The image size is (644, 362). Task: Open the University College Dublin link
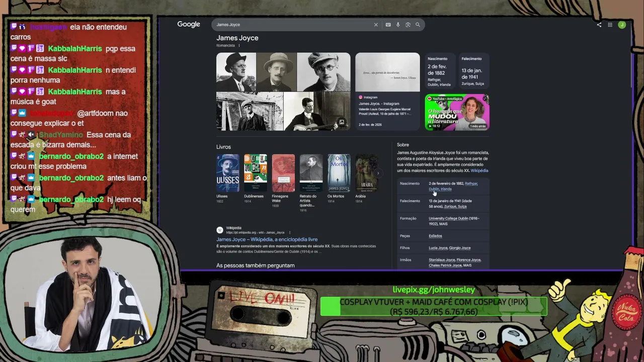coord(448,218)
